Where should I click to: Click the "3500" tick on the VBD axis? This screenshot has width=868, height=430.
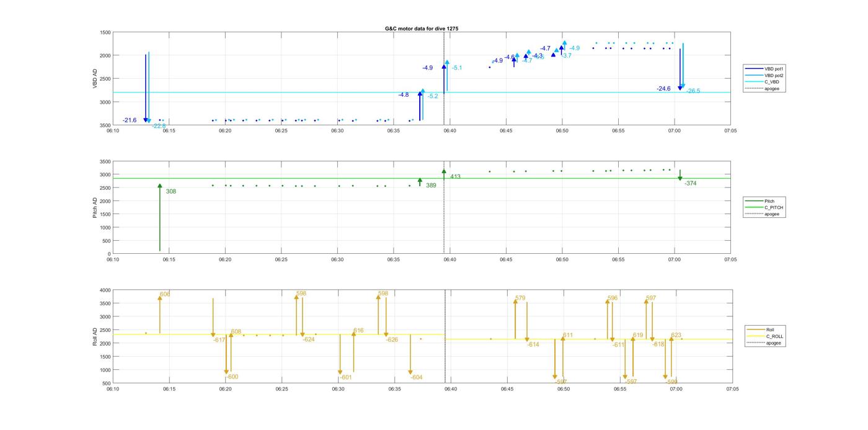[x=105, y=125]
